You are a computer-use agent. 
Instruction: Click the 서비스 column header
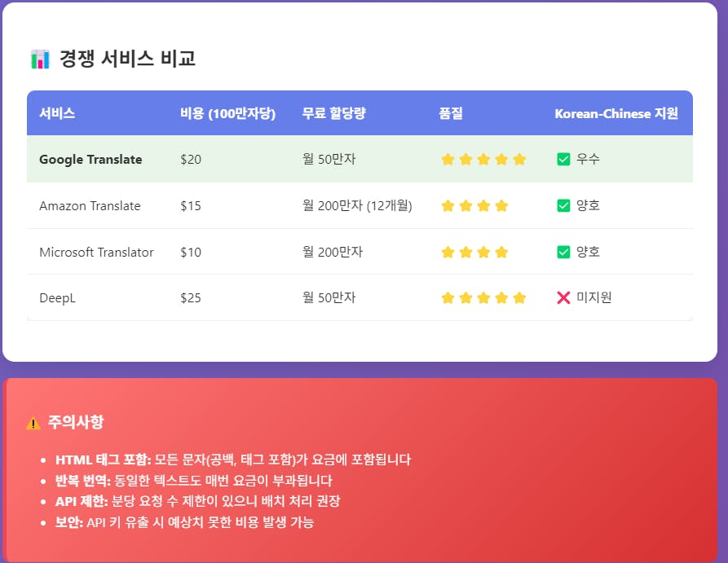(x=57, y=113)
